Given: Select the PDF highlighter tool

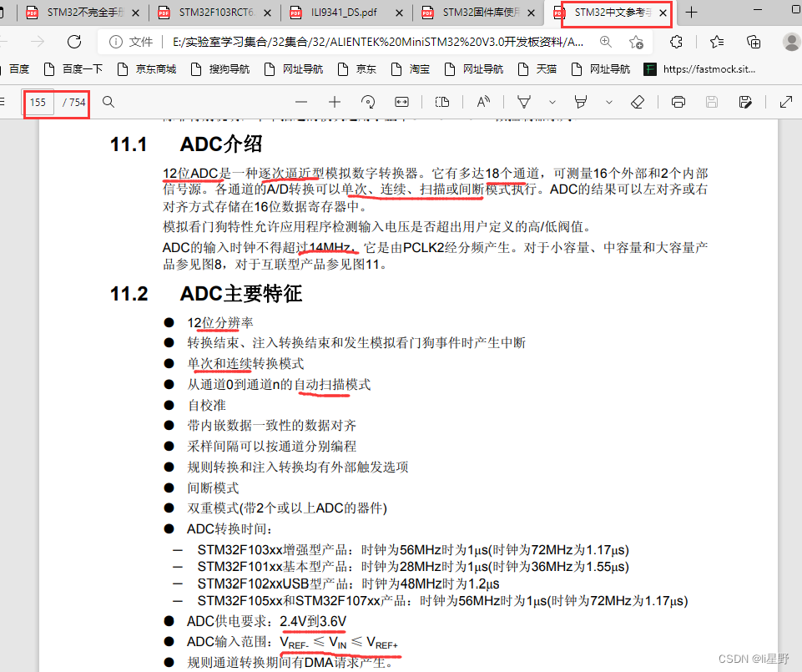Looking at the screenshot, I should pyautogui.click(x=581, y=103).
